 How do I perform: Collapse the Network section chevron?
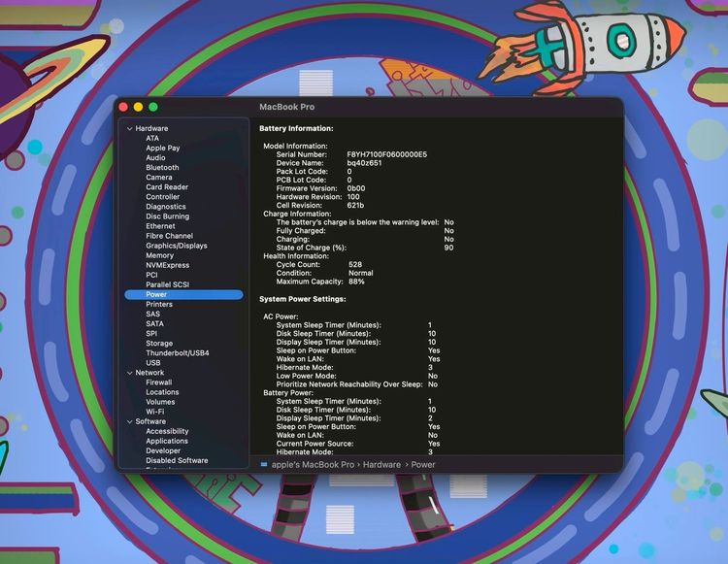(129, 373)
